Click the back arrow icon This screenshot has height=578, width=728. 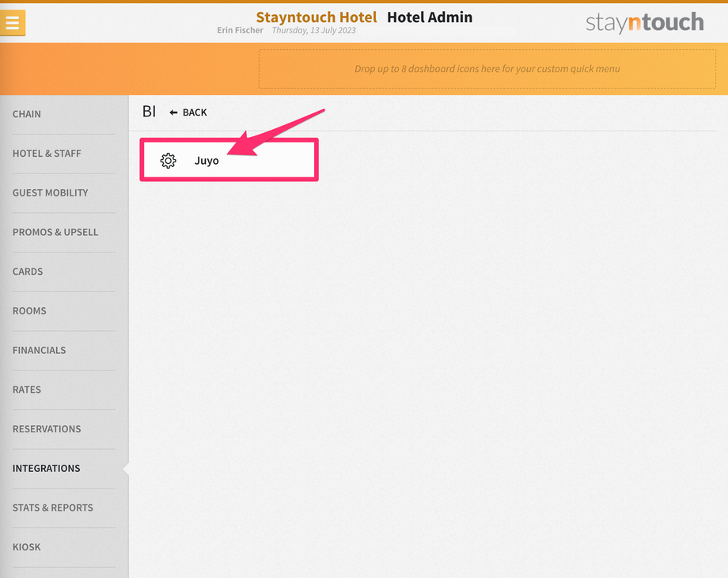click(x=173, y=112)
